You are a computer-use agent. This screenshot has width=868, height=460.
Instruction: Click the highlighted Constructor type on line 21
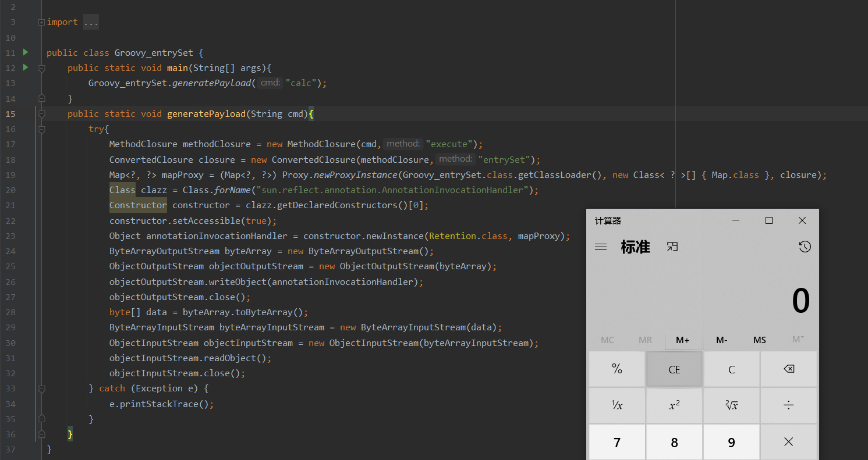pyautogui.click(x=138, y=205)
